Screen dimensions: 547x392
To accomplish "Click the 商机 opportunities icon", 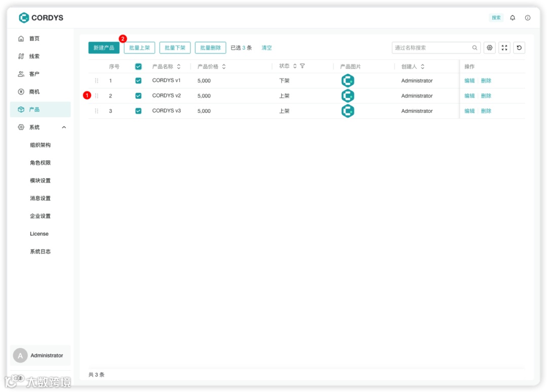I will point(21,92).
